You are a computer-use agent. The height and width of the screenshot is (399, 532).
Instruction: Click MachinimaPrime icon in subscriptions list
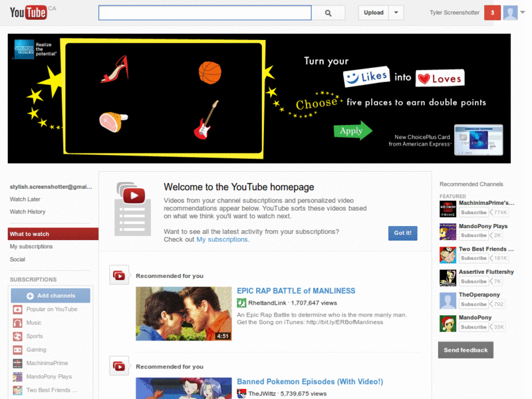(x=18, y=363)
